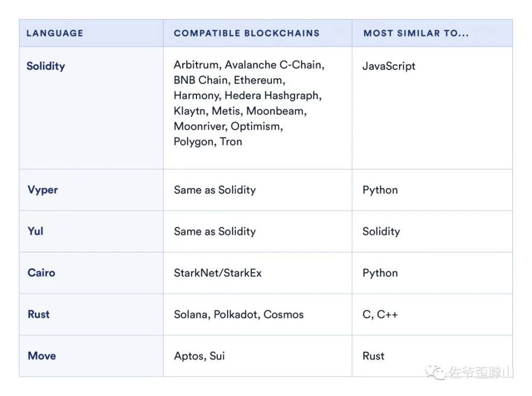Click the COMPATIBLE BLOCKCHAINS column header
Viewport: 532px width, 396px height.
coord(246,33)
